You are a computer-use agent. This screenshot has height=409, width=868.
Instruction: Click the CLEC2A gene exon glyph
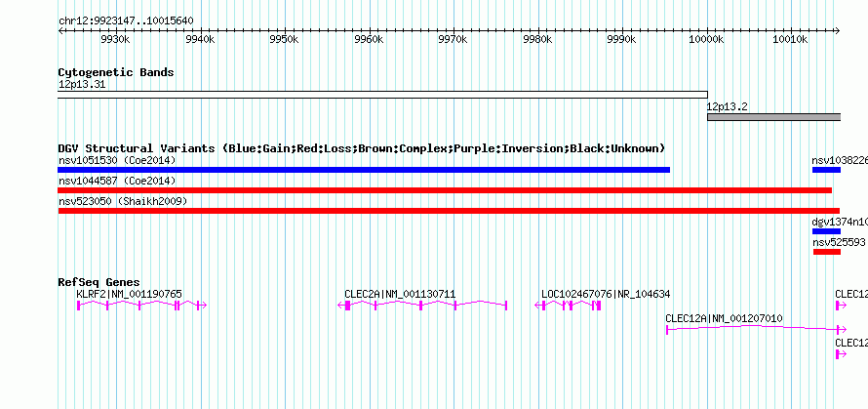pyautogui.click(x=422, y=306)
